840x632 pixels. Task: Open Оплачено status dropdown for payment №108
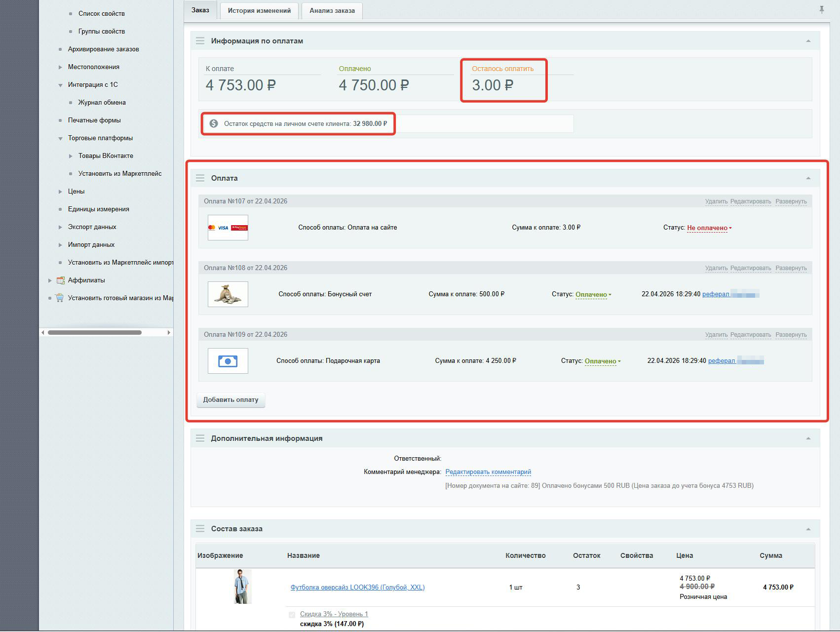tap(593, 295)
